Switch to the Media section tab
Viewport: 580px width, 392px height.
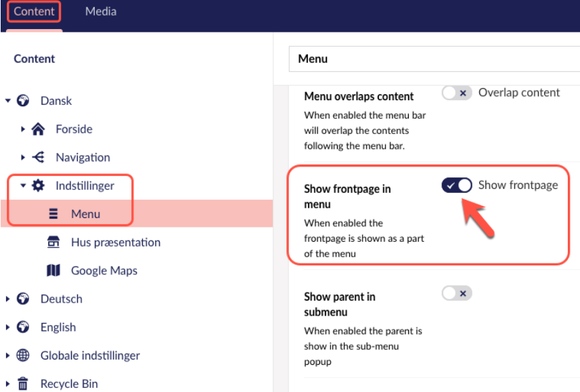pyautogui.click(x=101, y=11)
